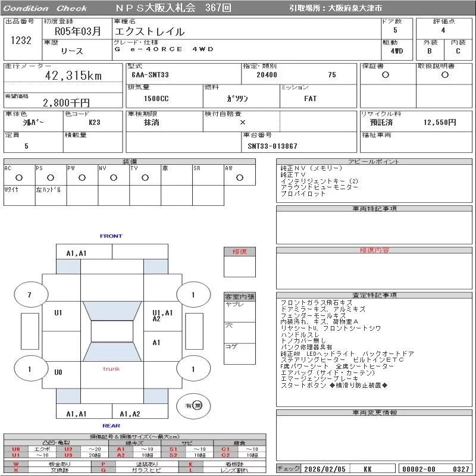The height and width of the screenshot is (476, 476).
Task: Select fuel type ガソリン
Action: coord(237,99)
